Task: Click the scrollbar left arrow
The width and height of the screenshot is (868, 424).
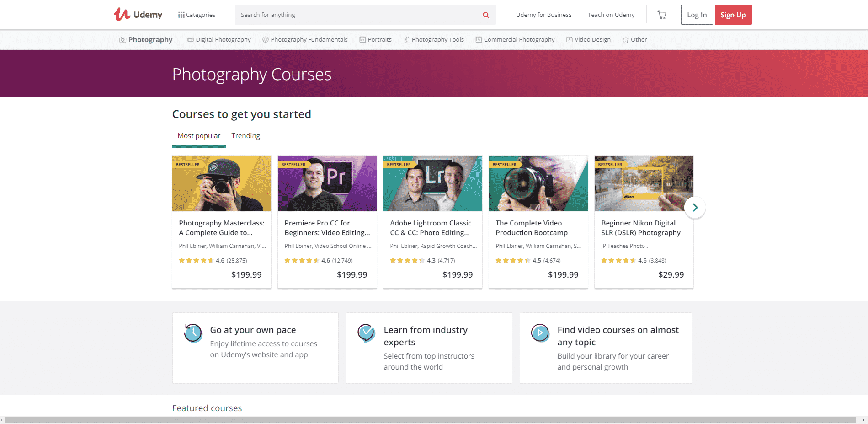Action: coord(2,420)
